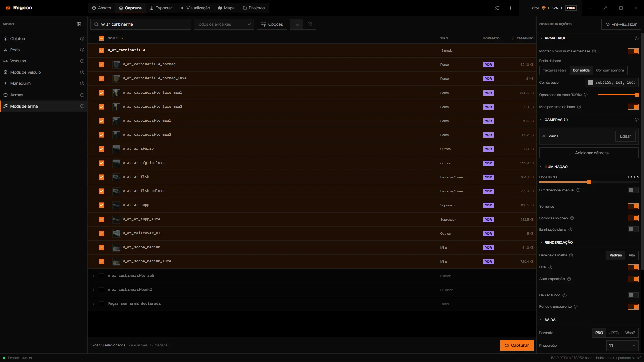
Task: Open the Visualização tab
Action: coord(195,8)
